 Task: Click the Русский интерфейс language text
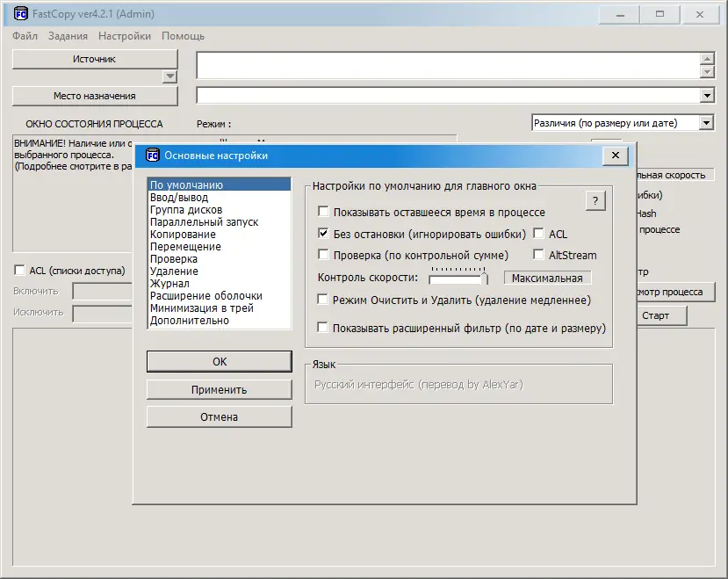coord(419,385)
